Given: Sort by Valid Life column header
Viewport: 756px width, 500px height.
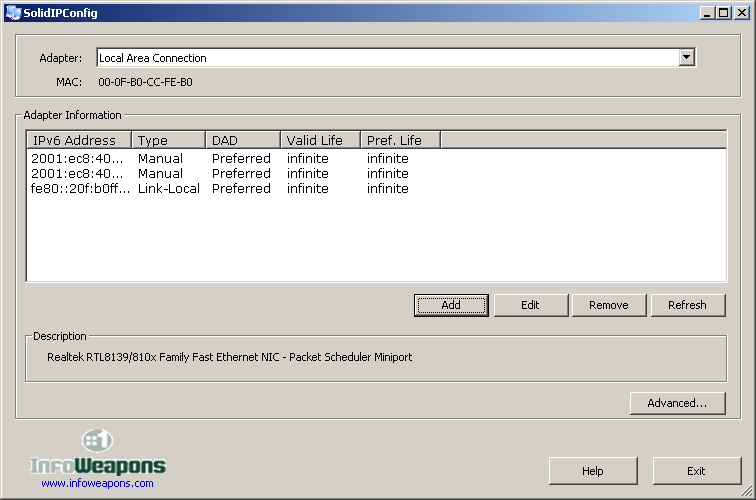Looking at the screenshot, I should coord(321,140).
